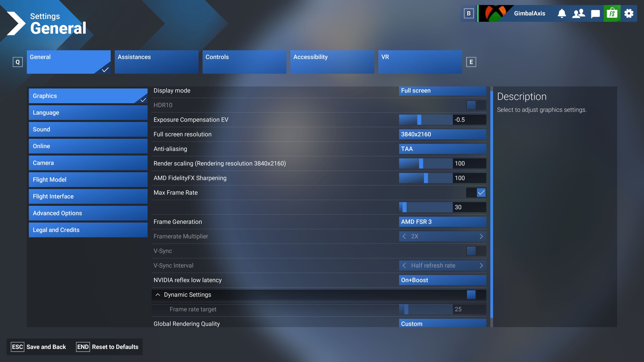Open the friends list icon
The height and width of the screenshot is (362, 644).
[578, 13]
